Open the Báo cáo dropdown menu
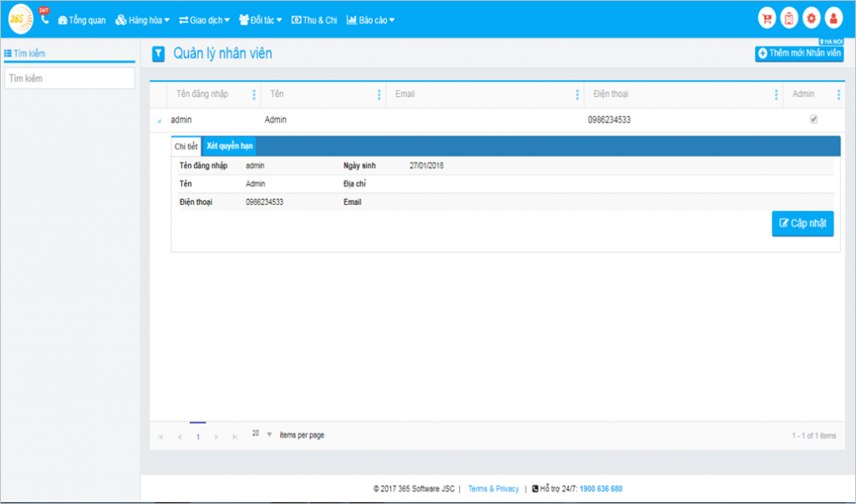This screenshot has width=856, height=504. click(x=370, y=20)
